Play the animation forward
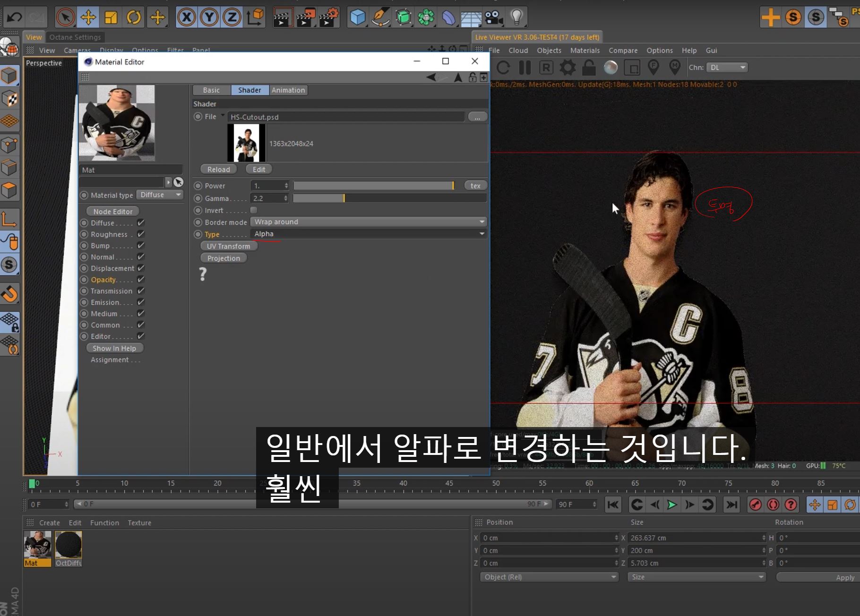 [671, 505]
